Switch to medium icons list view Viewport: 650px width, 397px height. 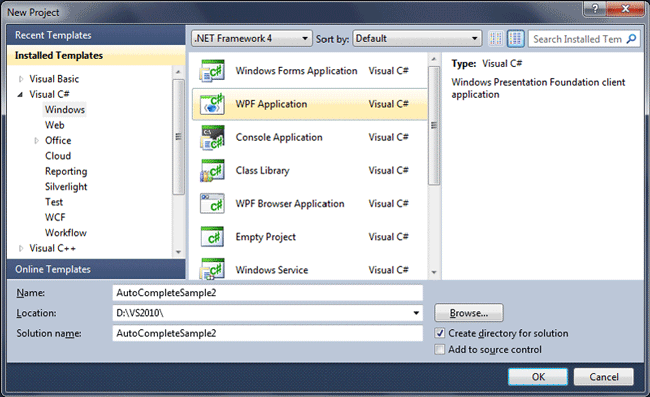tap(516, 39)
